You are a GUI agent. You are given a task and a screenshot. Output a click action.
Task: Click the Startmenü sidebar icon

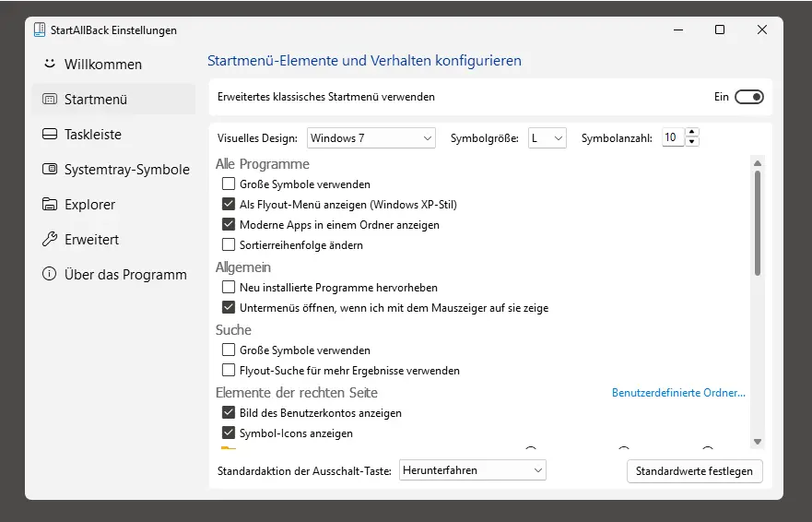pyautogui.click(x=49, y=100)
